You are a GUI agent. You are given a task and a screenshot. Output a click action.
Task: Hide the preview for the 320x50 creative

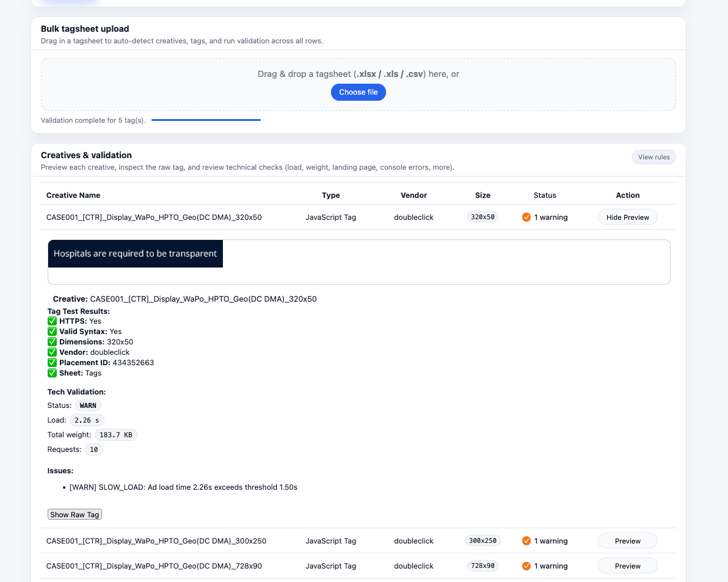click(627, 217)
